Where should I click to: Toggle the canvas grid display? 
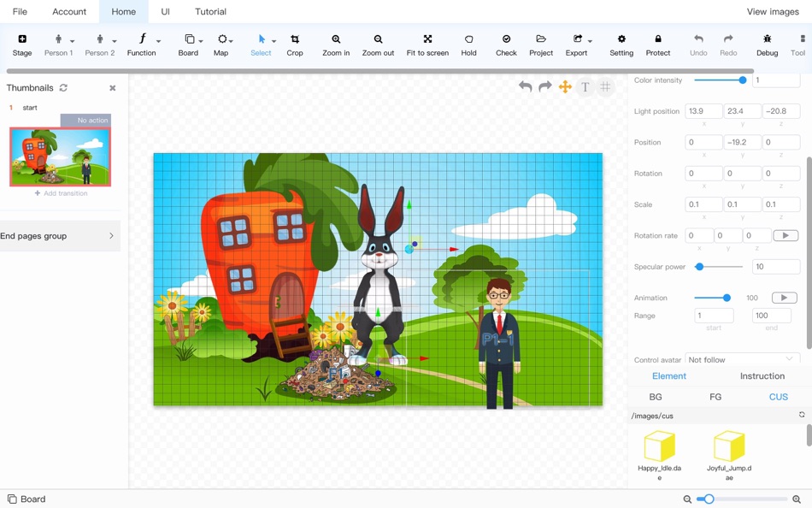(x=605, y=86)
